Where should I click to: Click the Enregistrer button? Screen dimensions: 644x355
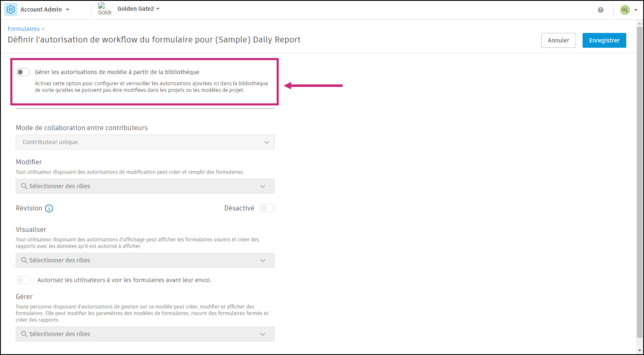[x=604, y=40]
